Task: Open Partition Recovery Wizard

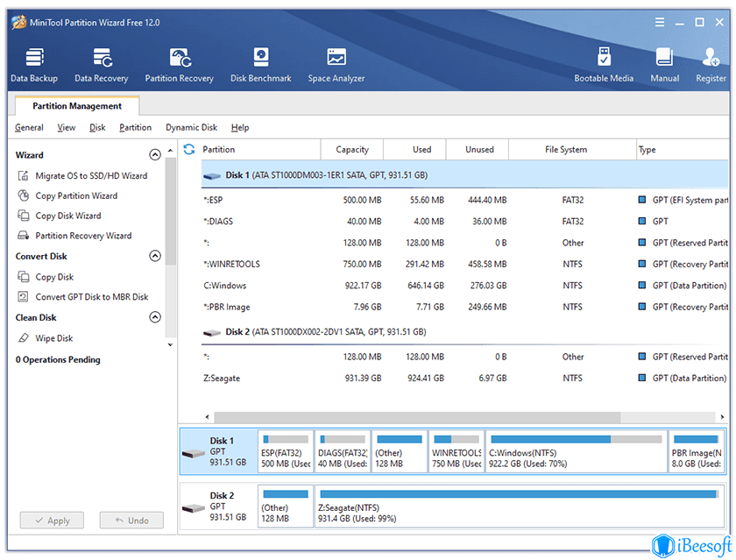Action: tap(74, 235)
